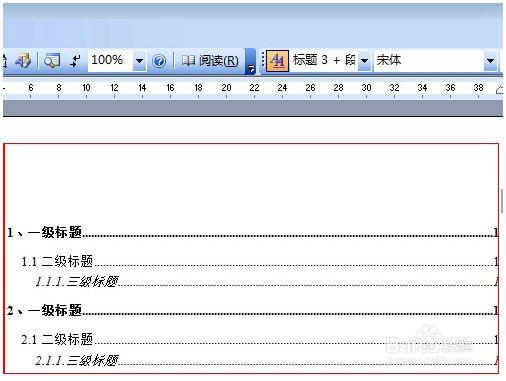Click the right indent marker on ruler
Viewport: 506px width, 381px height.
pos(500,89)
